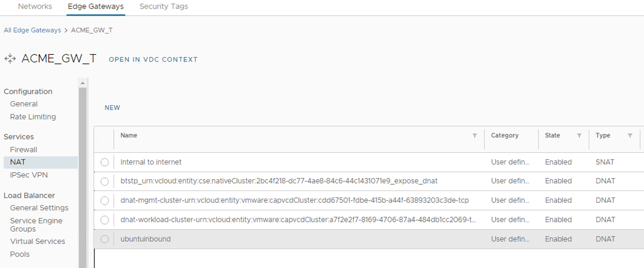
Task: Navigate to Virtual Services under Load Balancer
Action: tap(38, 241)
